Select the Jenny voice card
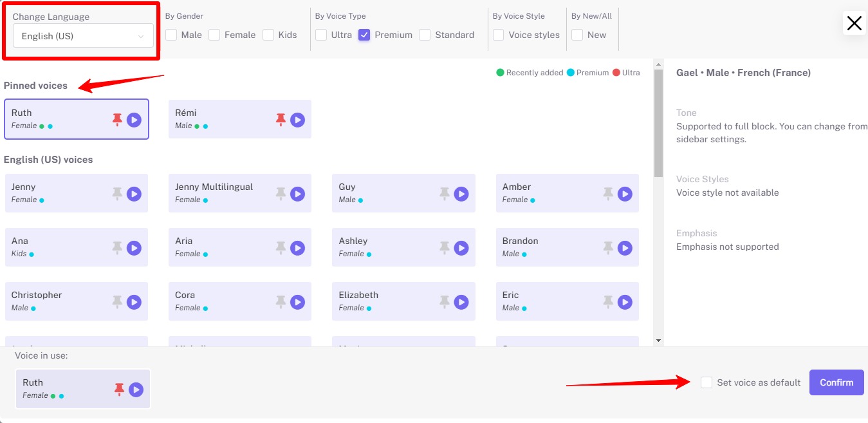Image resolution: width=868 pixels, height=423 pixels. pyautogui.click(x=77, y=193)
